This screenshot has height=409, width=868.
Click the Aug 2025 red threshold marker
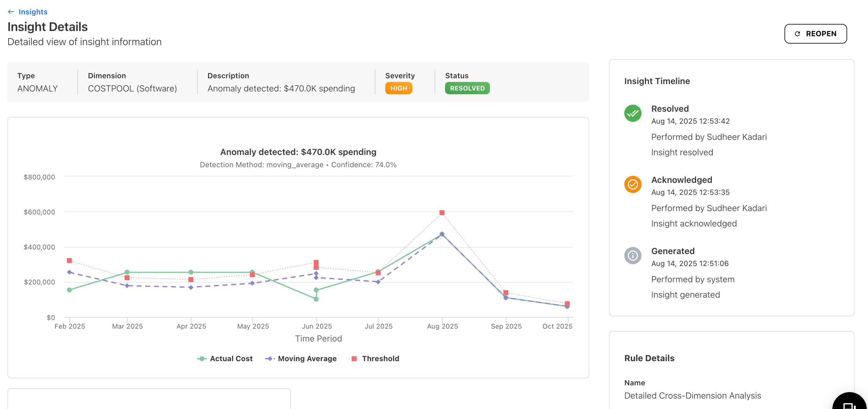[442, 212]
